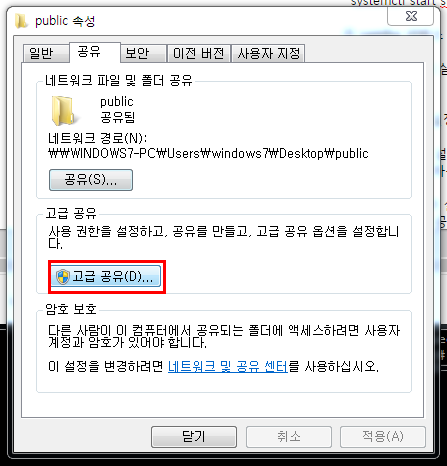This screenshot has width=447, height=466.
Task: Click the folder icon in the title bar
Action: [x=21, y=21]
